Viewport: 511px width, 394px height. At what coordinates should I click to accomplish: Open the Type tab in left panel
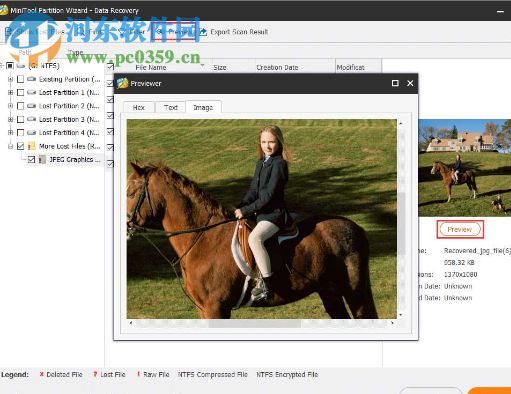(75, 52)
